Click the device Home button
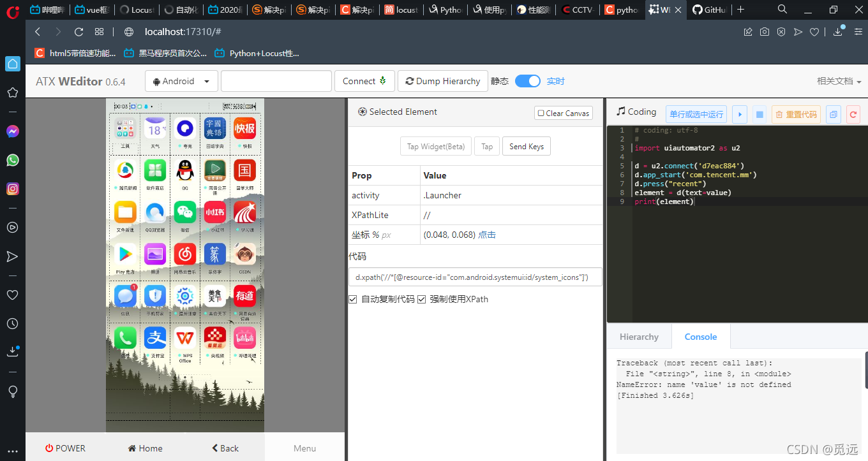 click(146, 448)
